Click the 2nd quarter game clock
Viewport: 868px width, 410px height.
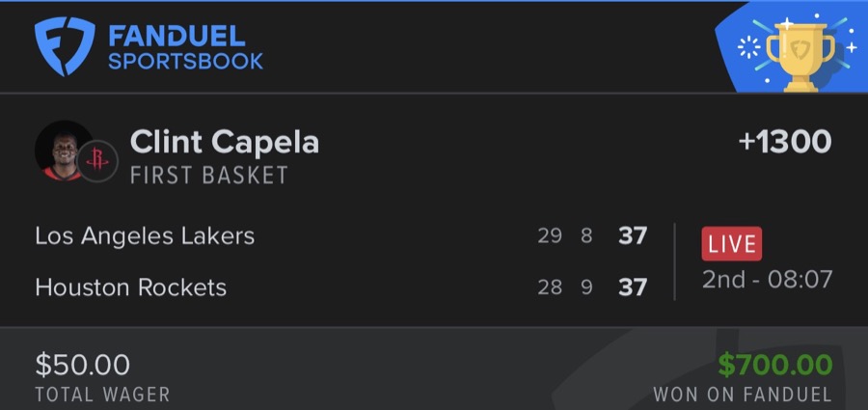(767, 280)
